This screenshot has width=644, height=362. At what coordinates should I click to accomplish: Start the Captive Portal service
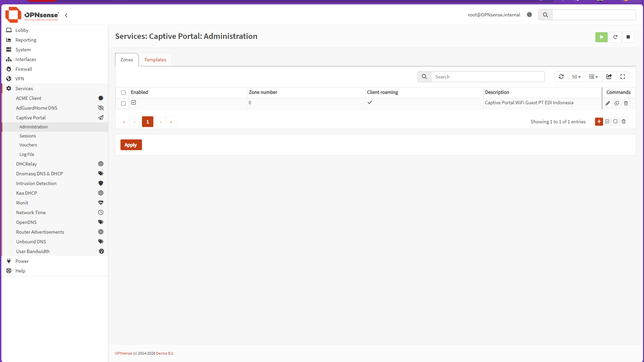601,37
